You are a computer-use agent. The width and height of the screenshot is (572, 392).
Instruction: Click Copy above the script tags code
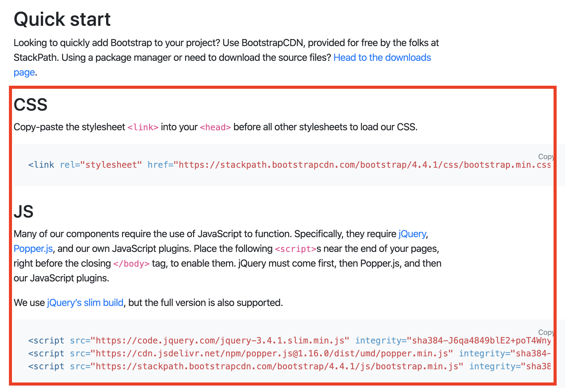[546, 332]
